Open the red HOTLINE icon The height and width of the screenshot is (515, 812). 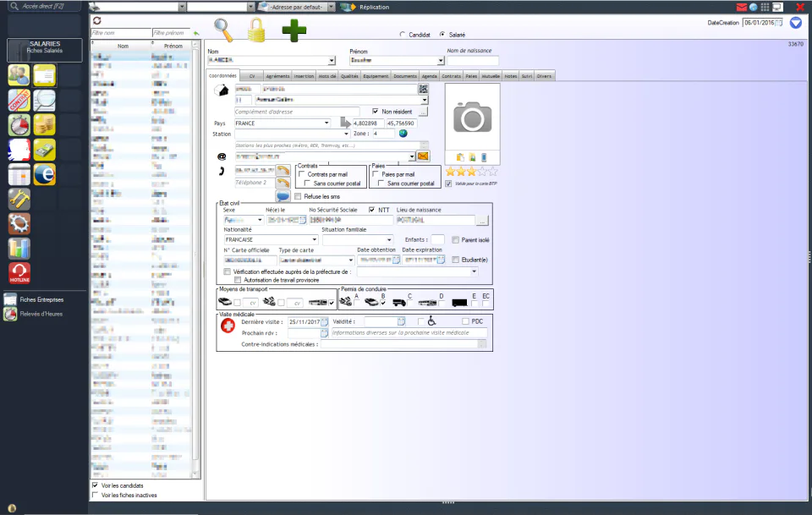click(x=19, y=273)
